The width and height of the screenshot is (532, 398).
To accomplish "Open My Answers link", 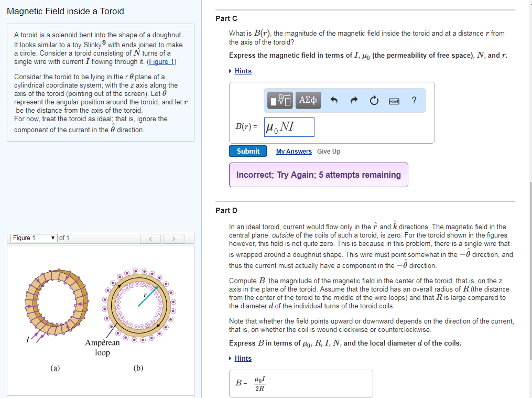I will [x=294, y=151].
